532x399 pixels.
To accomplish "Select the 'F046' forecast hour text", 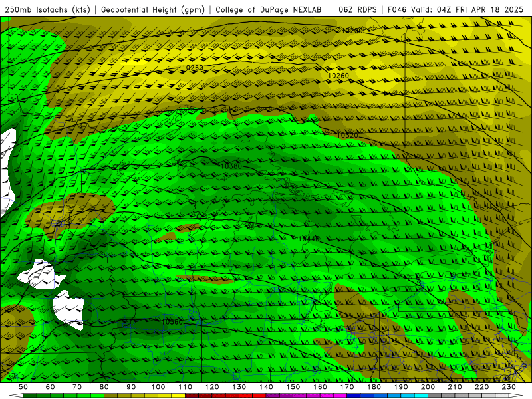I will (396, 10).
